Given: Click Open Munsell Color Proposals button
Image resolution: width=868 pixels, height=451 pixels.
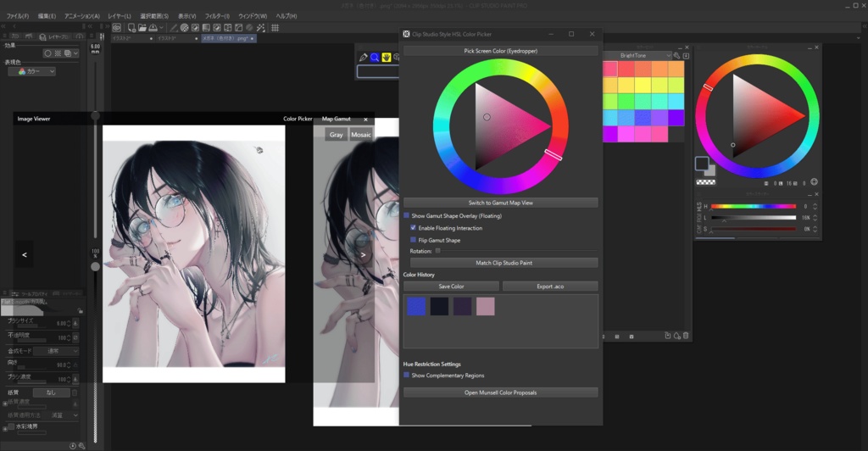Looking at the screenshot, I should point(500,393).
